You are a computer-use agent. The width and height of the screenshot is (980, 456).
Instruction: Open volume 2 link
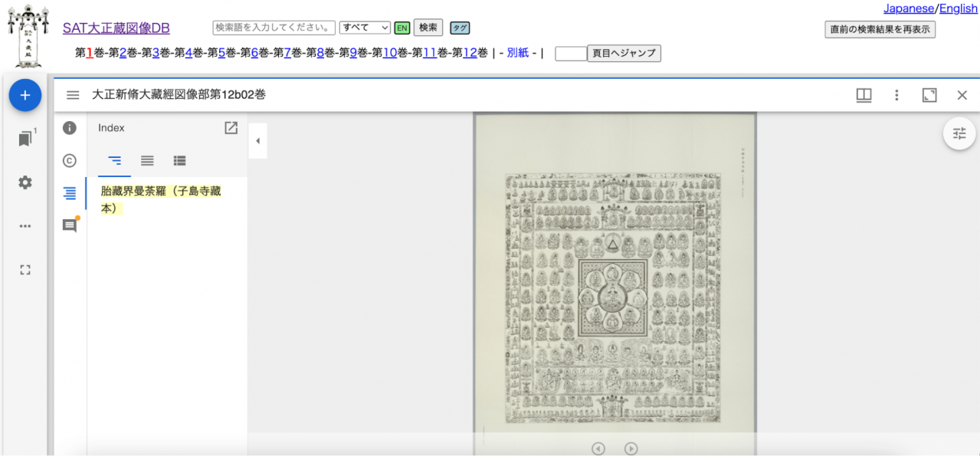[x=123, y=53]
